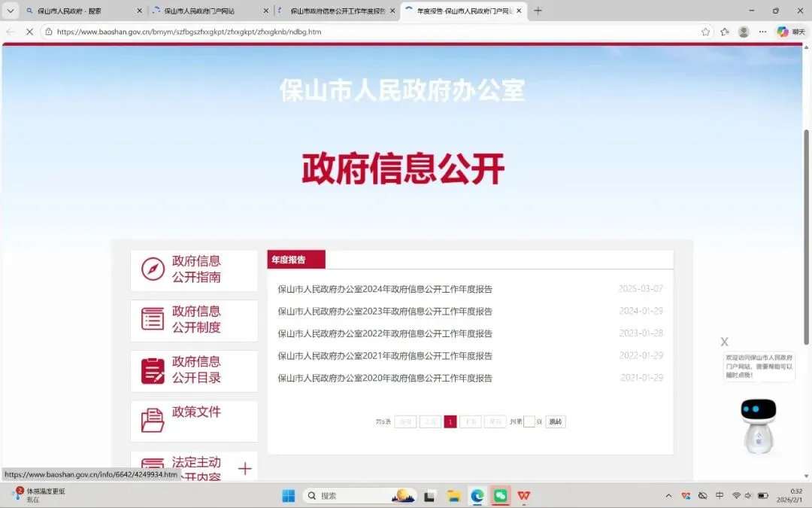
Task: Open the 2023年政府信息公开工作年度报告 link
Action: tap(385, 312)
